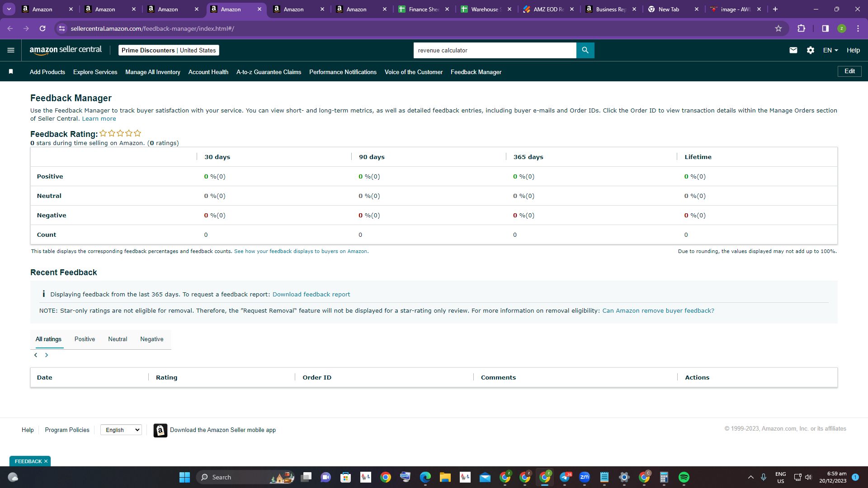Bookmark this page with the star icon
868x488 pixels.
click(778, 28)
